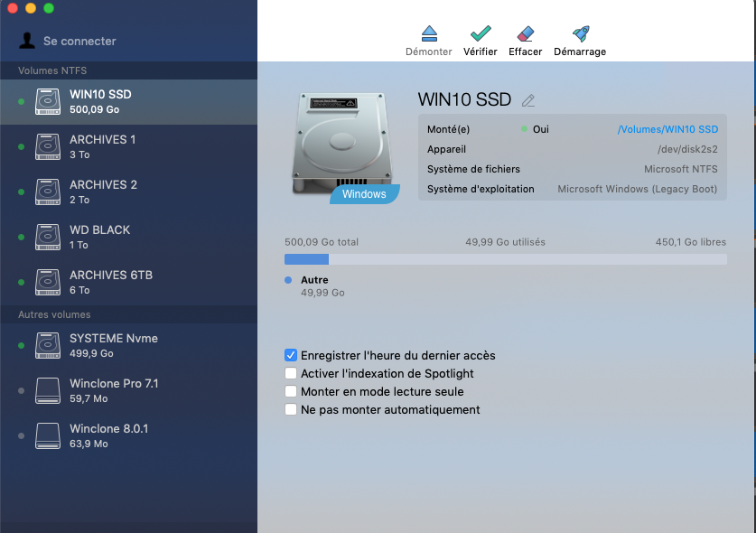
Task: Click the ARCHIVES 6TB volume name
Action: point(111,275)
